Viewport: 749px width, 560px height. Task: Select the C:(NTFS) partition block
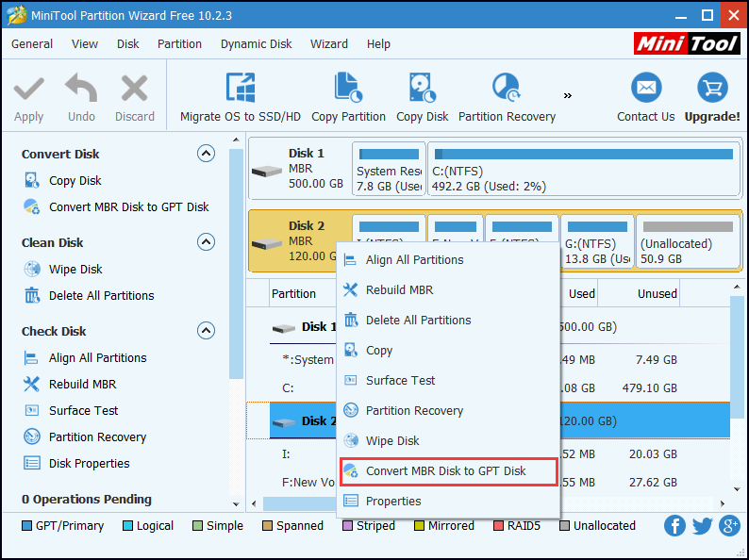[584, 169]
